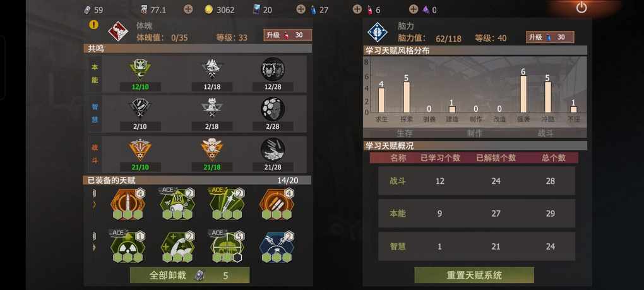Add more blue potions via plus button
This screenshot has width=644, height=290.
pos(301,9)
